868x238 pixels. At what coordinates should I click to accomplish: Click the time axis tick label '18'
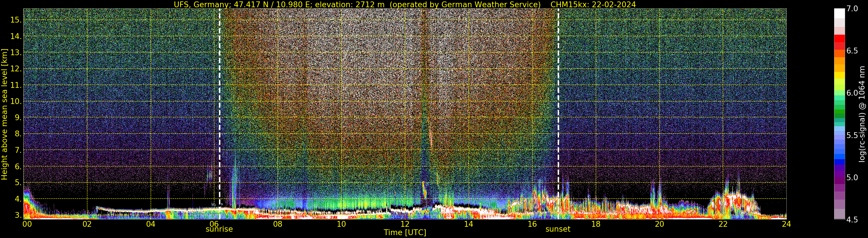[x=596, y=224]
